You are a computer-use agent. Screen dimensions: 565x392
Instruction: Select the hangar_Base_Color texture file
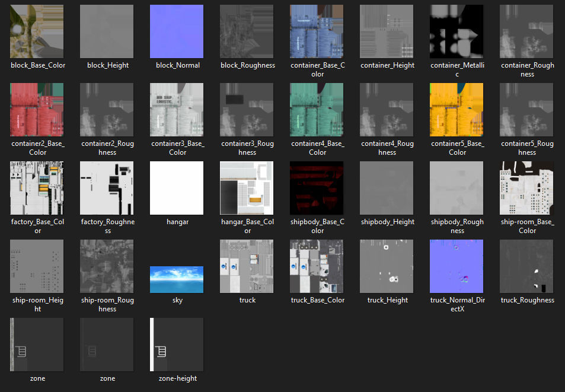247,188
